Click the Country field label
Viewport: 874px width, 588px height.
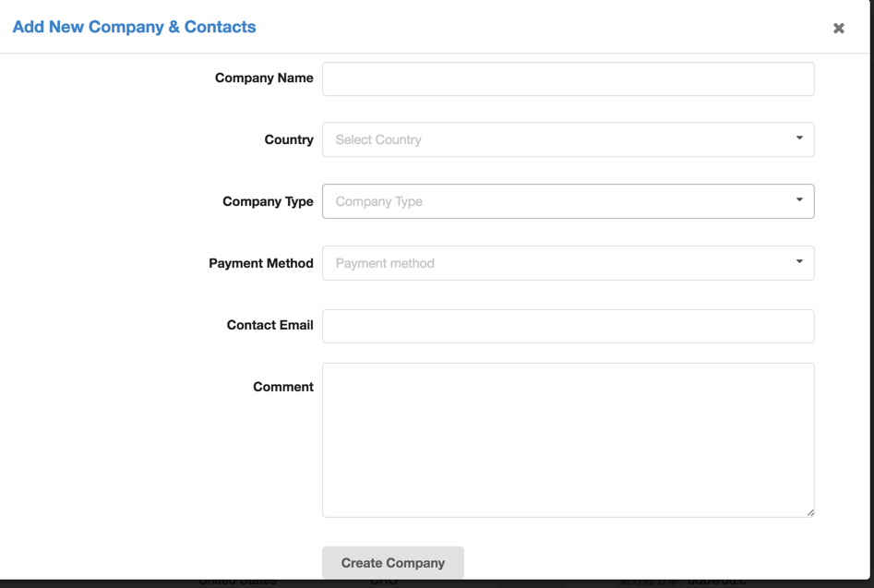pyautogui.click(x=289, y=140)
